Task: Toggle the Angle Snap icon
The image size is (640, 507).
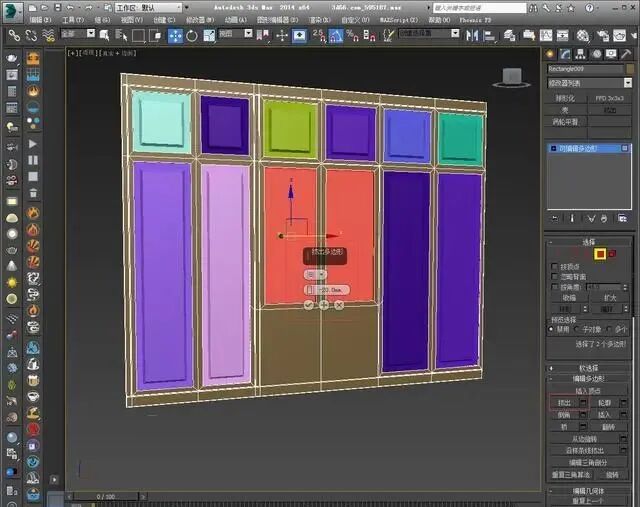Action: [336, 36]
